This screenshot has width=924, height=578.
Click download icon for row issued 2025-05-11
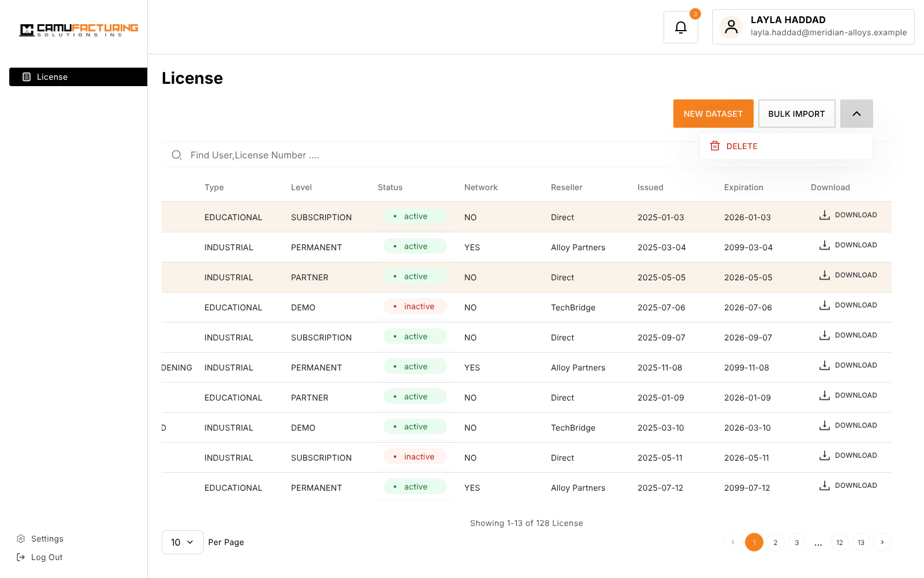tap(825, 455)
